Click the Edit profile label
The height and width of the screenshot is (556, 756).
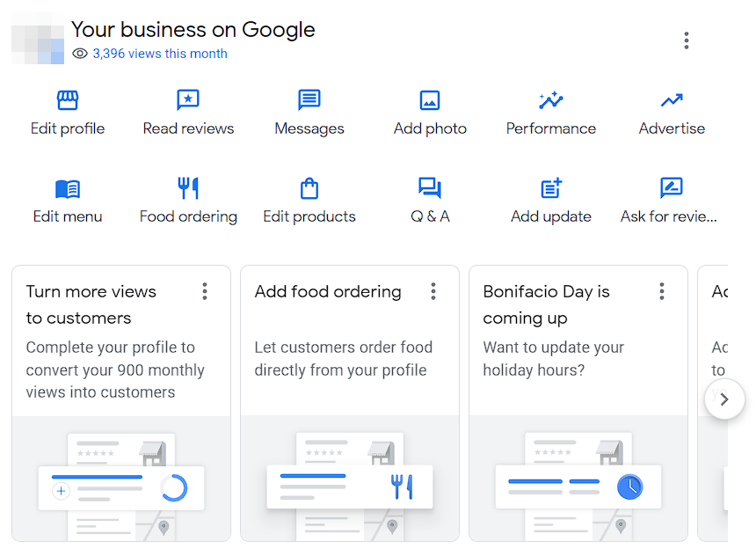click(68, 128)
